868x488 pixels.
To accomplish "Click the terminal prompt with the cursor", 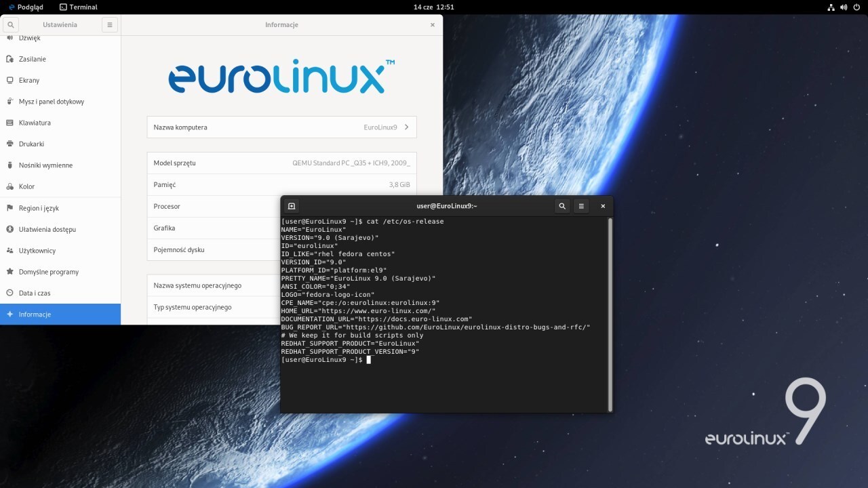I will 326,360.
